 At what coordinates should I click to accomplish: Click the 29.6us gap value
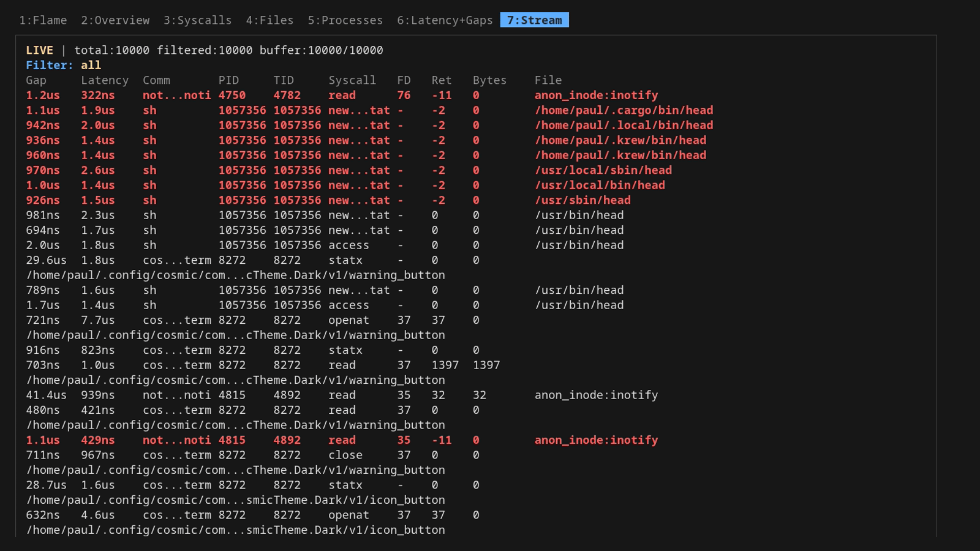click(x=46, y=260)
